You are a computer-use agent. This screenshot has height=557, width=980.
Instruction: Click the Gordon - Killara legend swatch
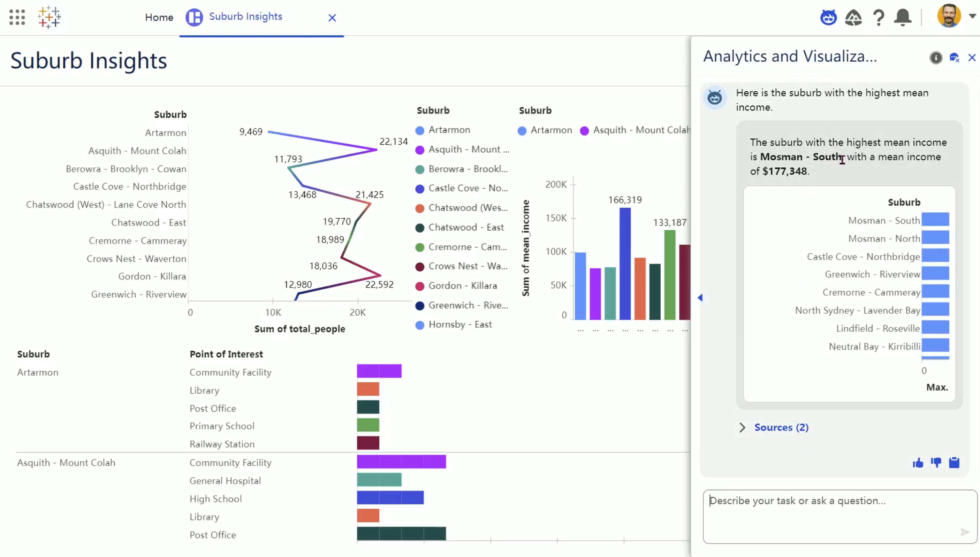pyautogui.click(x=420, y=286)
